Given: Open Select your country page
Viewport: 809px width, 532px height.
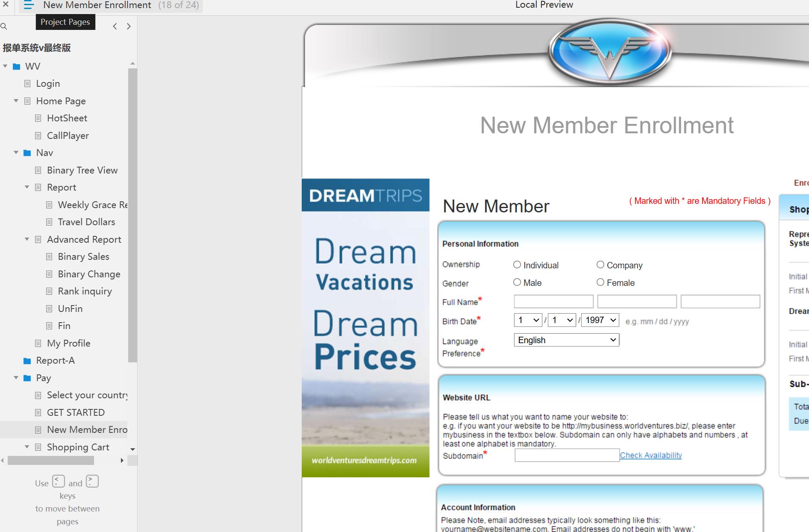Looking at the screenshot, I should (x=87, y=395).
